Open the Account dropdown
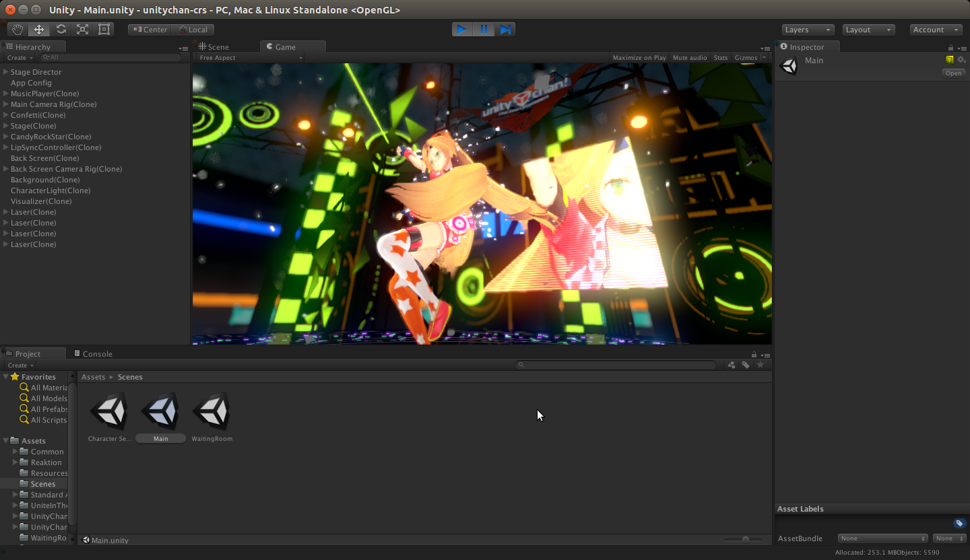The image size is (970, 560). (x=936, y=30)
